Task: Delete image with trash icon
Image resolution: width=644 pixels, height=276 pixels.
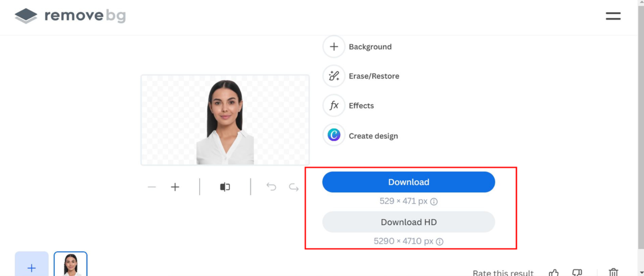Action: [x=613, y=272]
